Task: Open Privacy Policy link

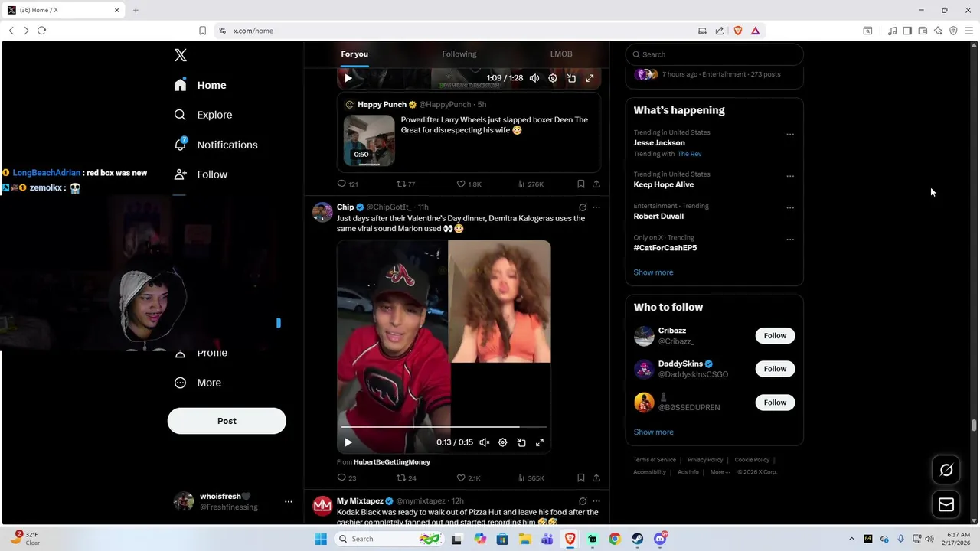Action: coord(705,460)
